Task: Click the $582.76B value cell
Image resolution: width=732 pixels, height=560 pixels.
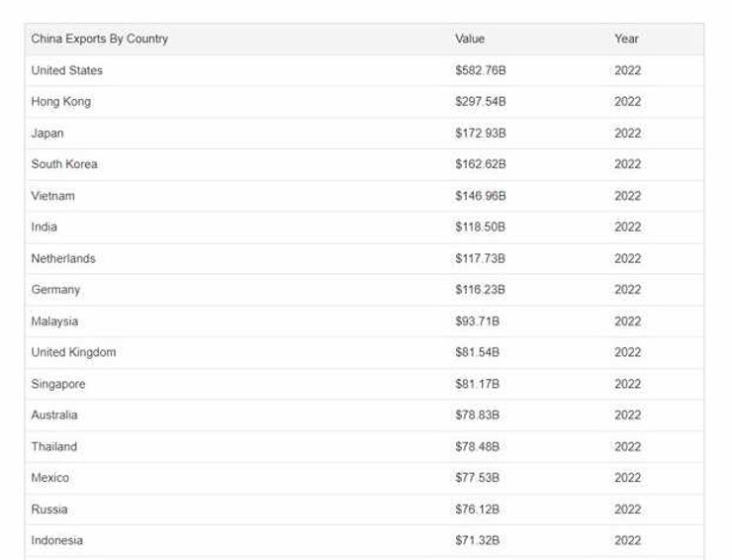Action: pos(481,70)
